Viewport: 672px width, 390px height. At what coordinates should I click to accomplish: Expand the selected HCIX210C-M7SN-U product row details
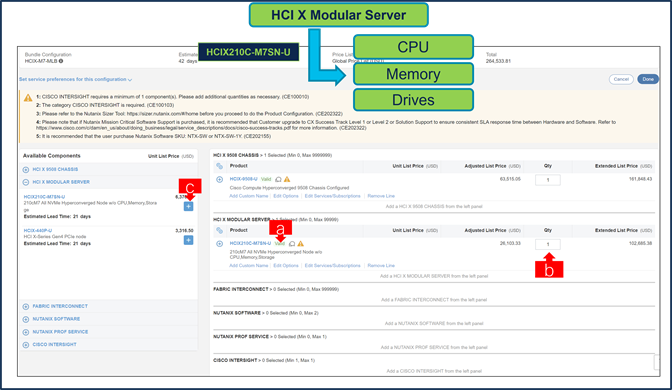[219, 244]
